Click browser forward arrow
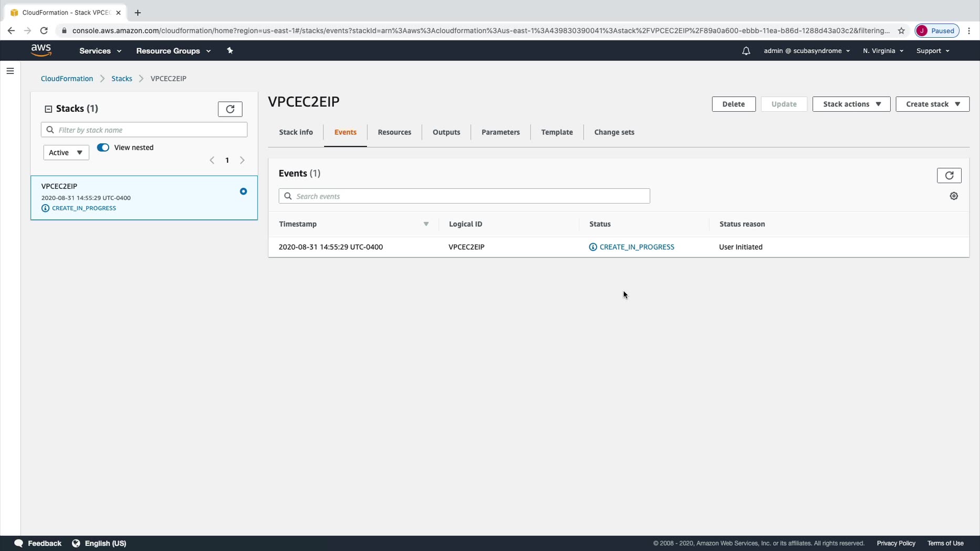Viewport: 980px width, 551px height. (27, 30)
